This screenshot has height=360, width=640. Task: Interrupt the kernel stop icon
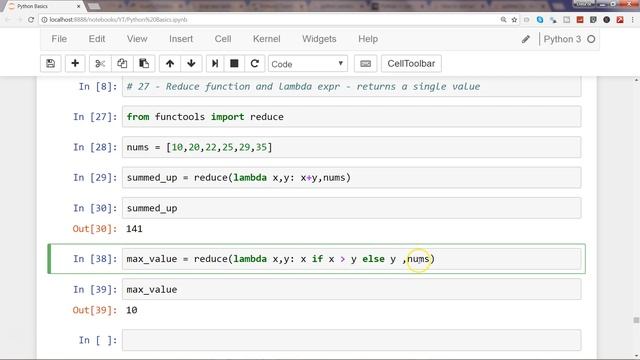[234, 64]
